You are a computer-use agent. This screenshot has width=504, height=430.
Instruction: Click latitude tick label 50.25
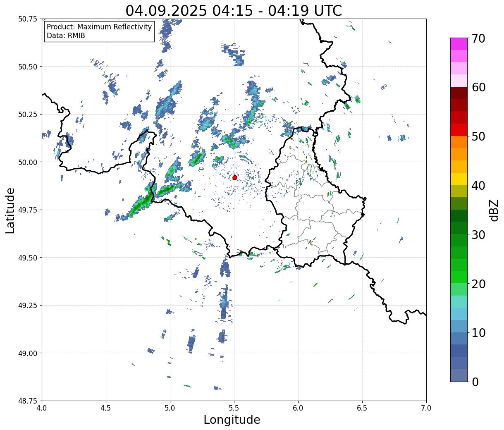tap(28, 115)
